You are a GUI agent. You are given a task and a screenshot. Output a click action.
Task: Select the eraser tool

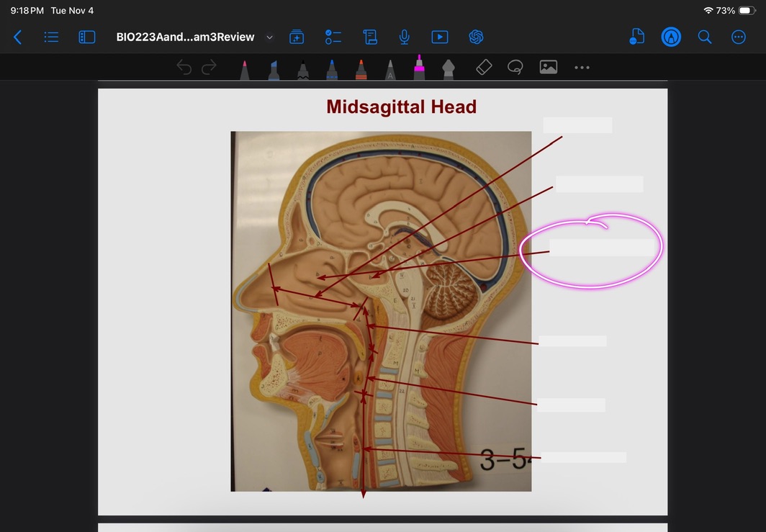click(484, 68)
